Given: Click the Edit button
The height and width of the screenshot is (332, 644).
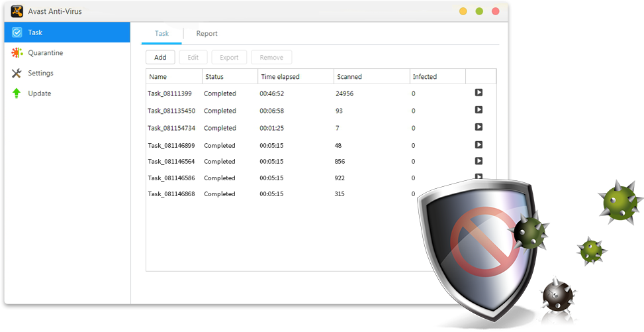Looking at the screenshot, I should 193,58.
